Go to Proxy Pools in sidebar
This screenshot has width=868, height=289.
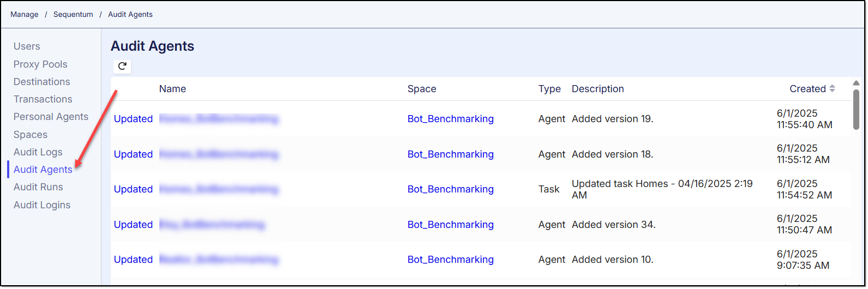(40, 64)
